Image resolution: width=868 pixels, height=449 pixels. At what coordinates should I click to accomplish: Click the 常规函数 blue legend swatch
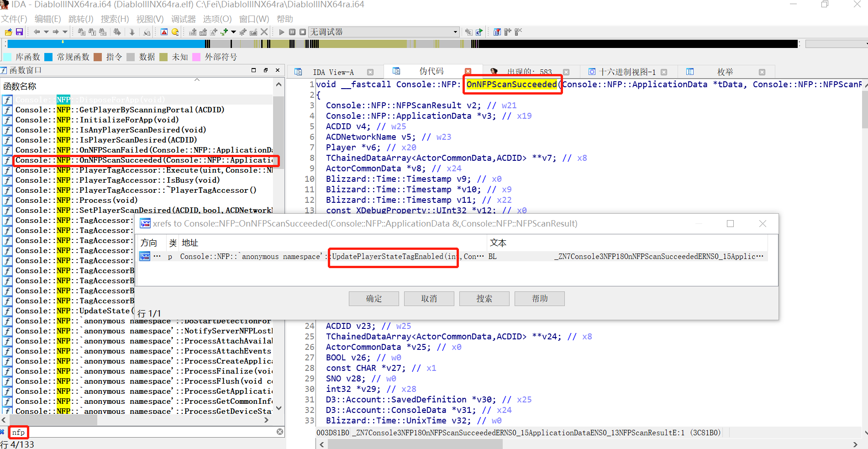tap(48, 57)
